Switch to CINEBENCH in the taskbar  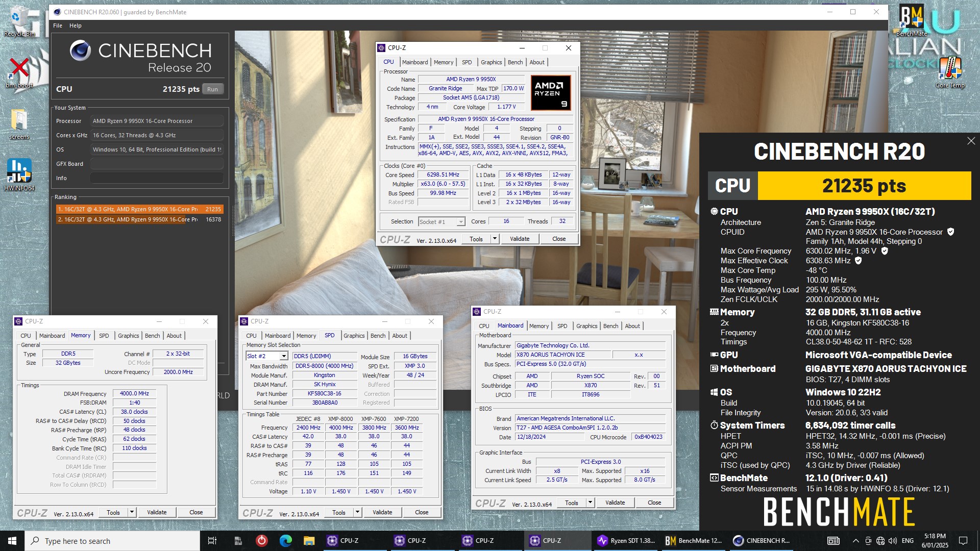click(x=762, y=541)
